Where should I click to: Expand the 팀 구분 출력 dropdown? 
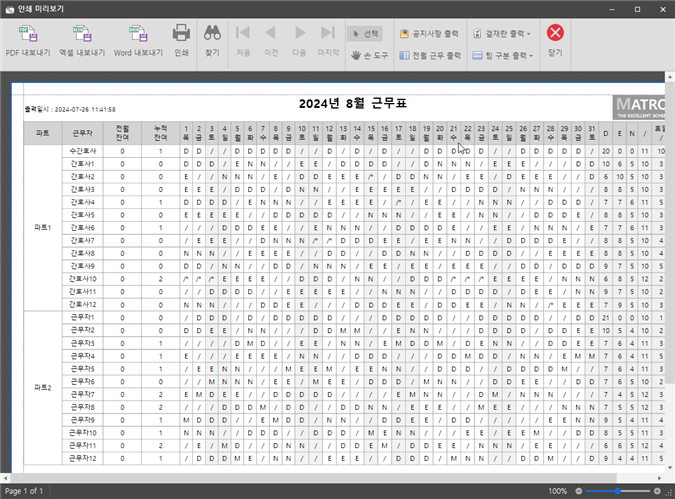coord(502,56)
